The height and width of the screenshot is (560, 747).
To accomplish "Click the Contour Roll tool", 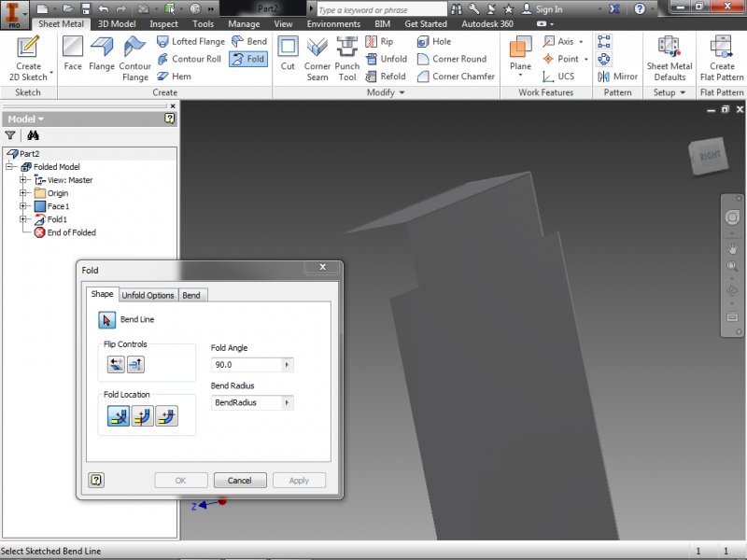I will pyautogui.click(x=190, y=59).
